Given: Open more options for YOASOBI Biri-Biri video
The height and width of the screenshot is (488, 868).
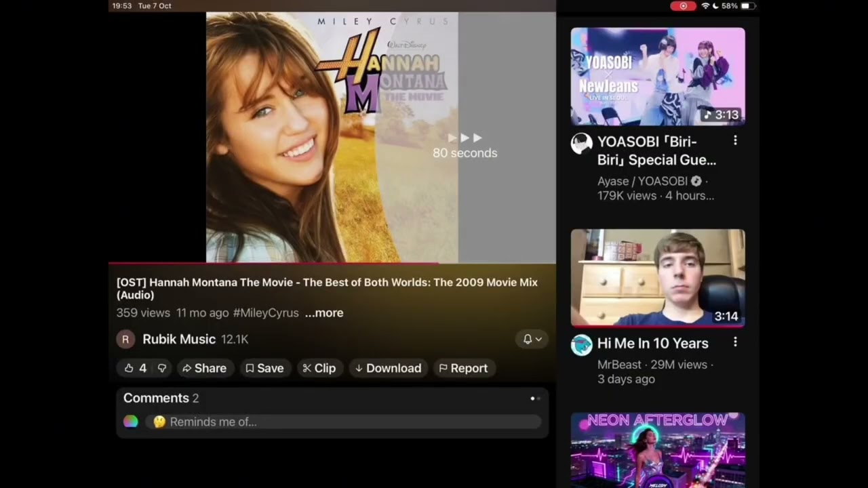Looking at the screenshot, I should pyautogui.click(x=735, y=141).
